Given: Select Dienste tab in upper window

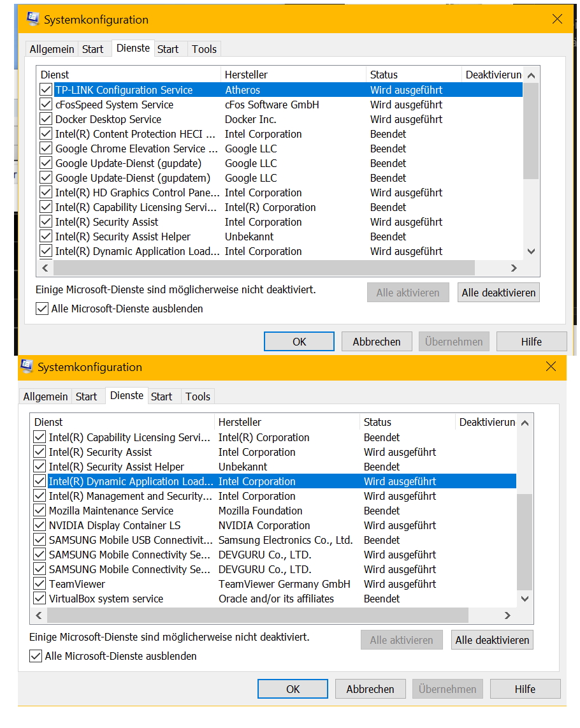Looking at the screenshot, I should pos(133,48).
